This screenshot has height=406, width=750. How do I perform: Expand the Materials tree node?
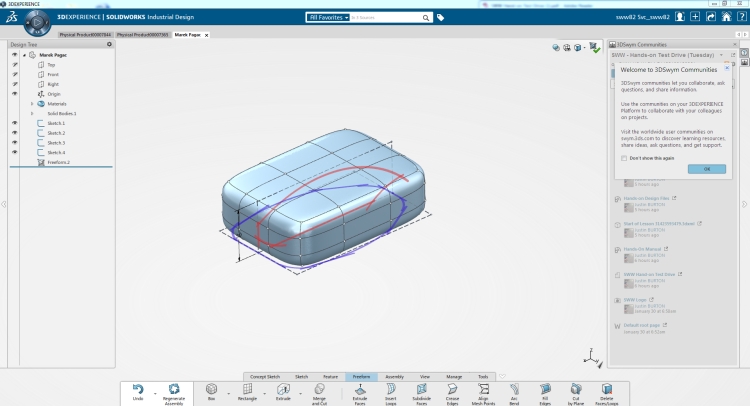click(x=32, y=104)
